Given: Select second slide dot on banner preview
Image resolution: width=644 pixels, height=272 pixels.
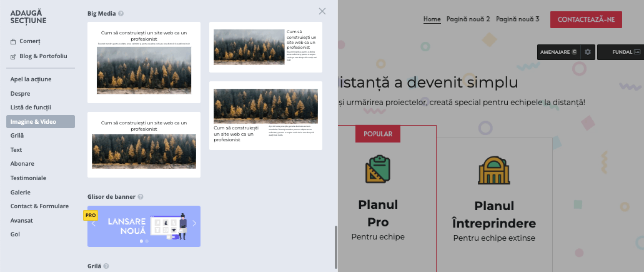Looking at the screenshot, I should [x=147, y=241].
